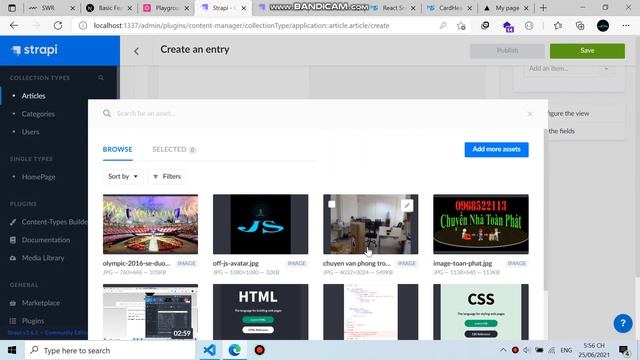Open the browser profile avatar

603,26
